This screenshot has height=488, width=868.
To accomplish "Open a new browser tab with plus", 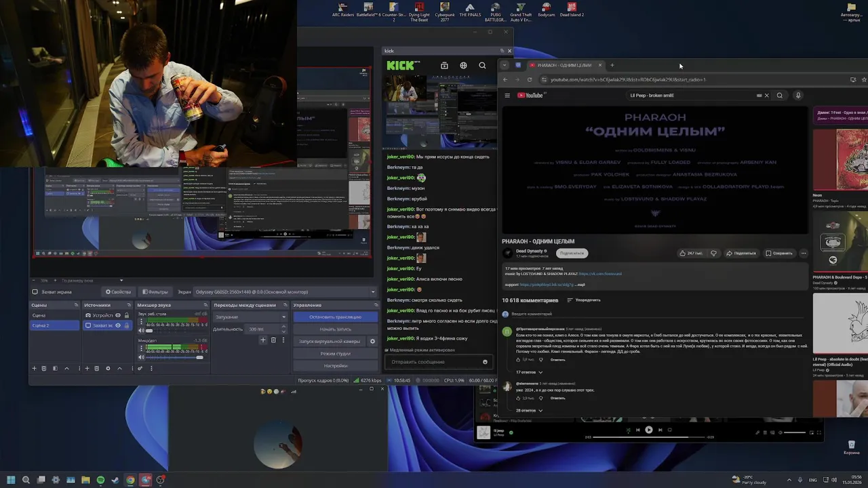I will (612, 65).
